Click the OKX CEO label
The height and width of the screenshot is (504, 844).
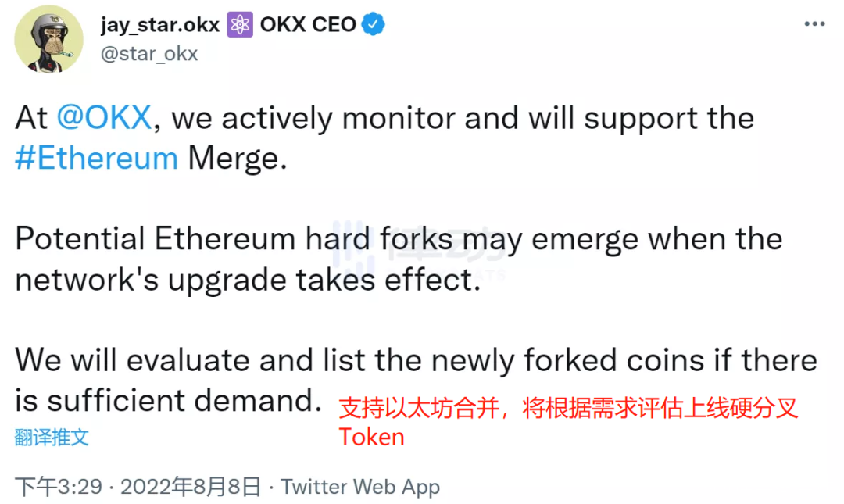[x=308, y=24]
